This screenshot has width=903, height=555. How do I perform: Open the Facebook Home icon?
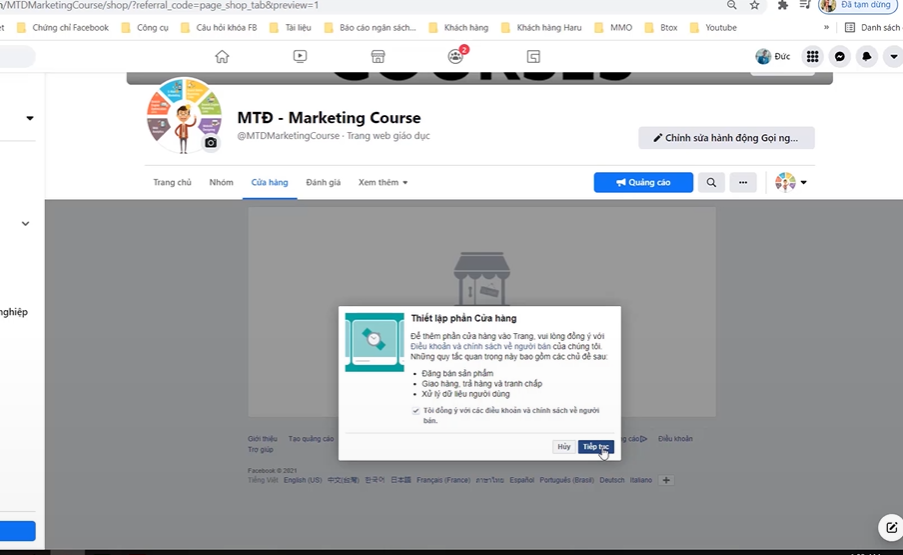click(x=222, y=56)
